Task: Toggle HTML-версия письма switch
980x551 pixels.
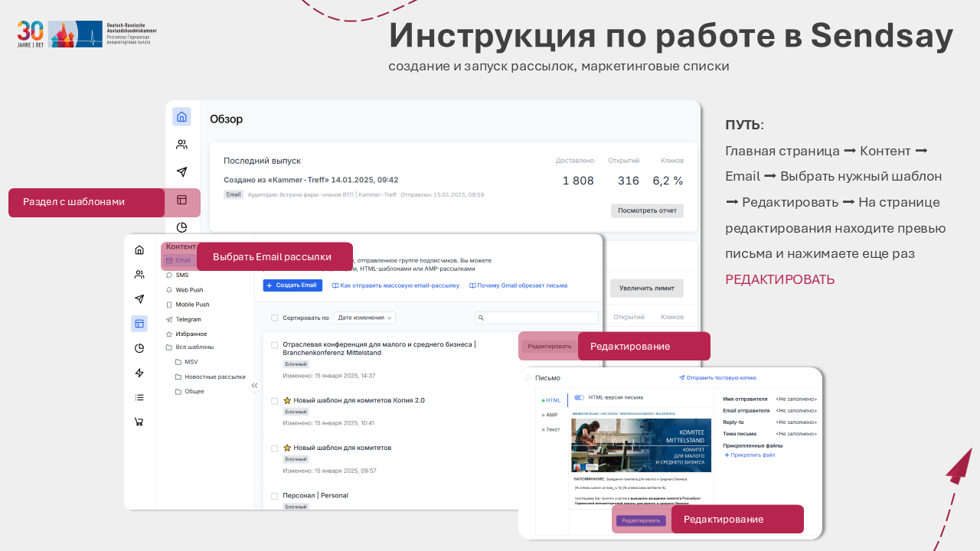Action: (579, 397)
